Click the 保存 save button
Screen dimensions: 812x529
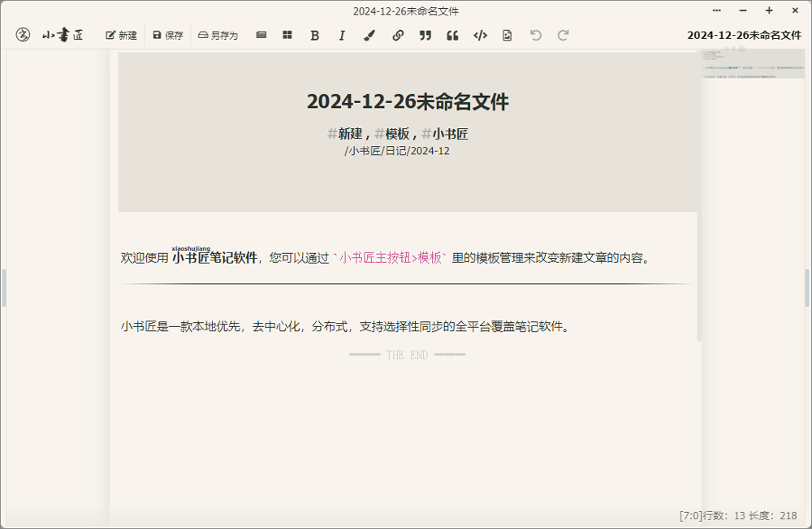coord(168,35)
